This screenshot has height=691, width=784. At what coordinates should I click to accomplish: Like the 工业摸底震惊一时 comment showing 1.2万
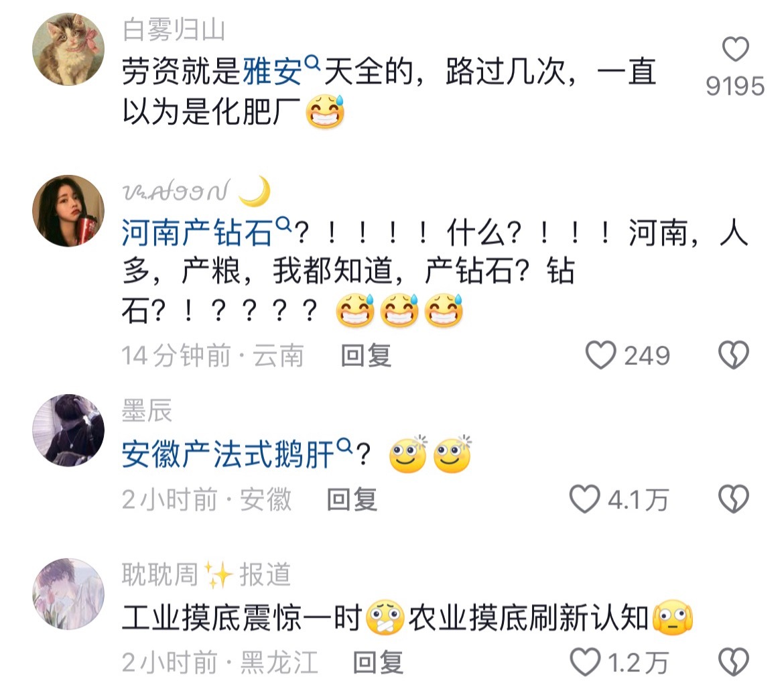tap(585, 662)
